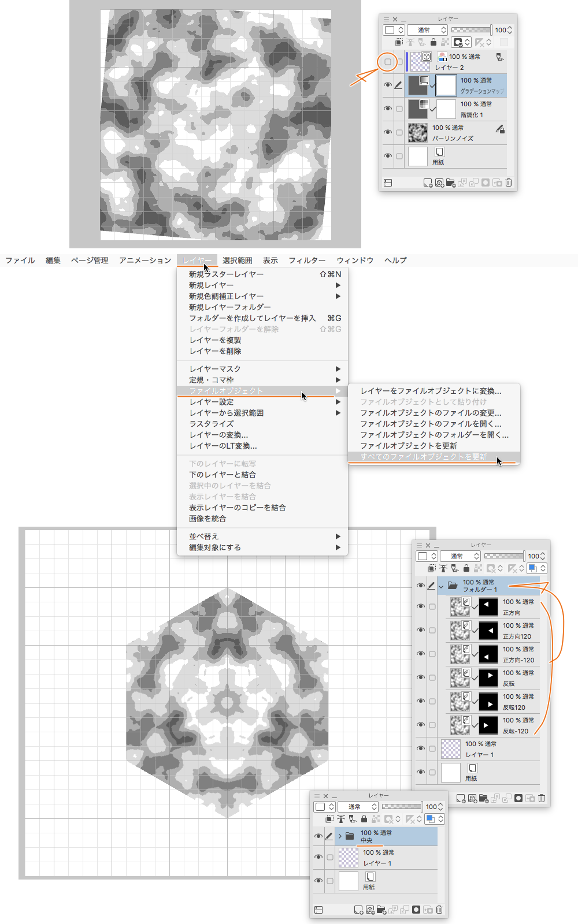578x924 pixels.
Task: Click new layer folder icon in Folder 1 panel
Action: coord(484,798)
